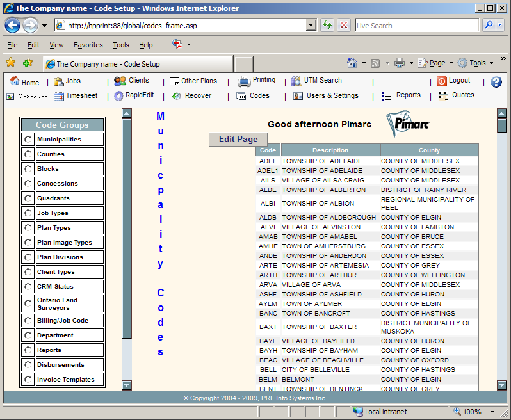Select the Job Types radio button
The width and height of the screenshot is (511, 420).
tap(28, 213)
